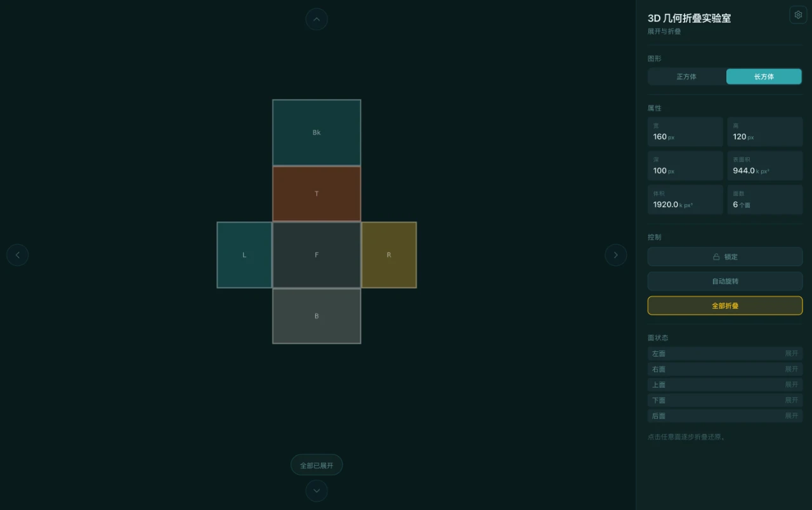Fold the olive R face
Screen dimensions: 812x510
pyautogui.click(x=389, y=255)
